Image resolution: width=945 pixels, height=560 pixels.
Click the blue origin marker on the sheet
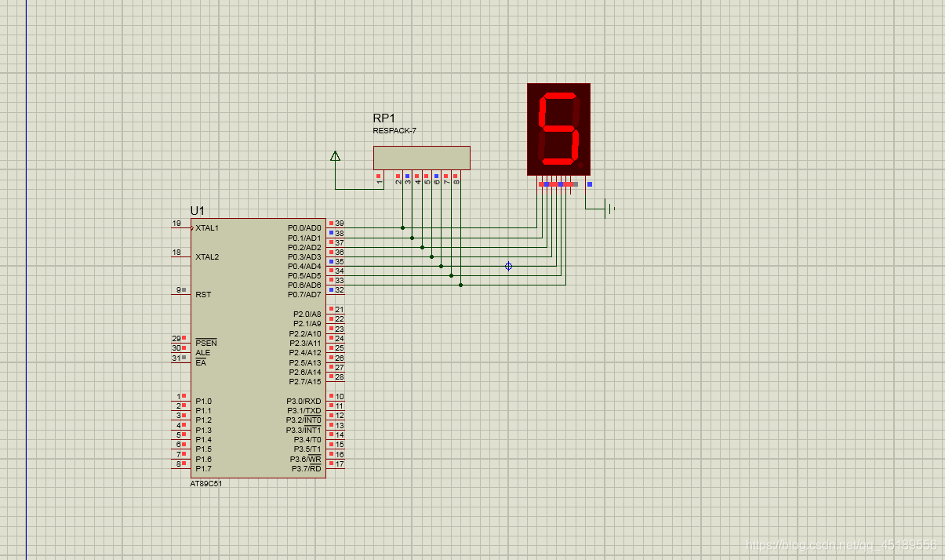pyautogui.click(x=508, y=267)
